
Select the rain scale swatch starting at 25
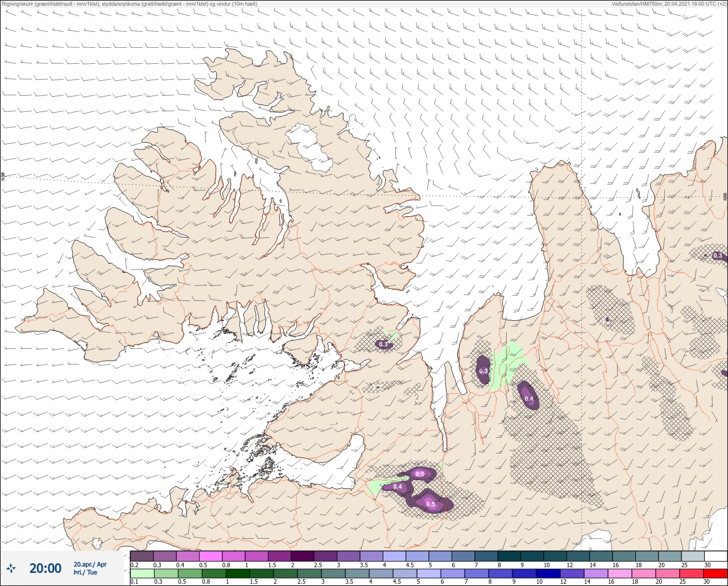(x=692, y=574)
